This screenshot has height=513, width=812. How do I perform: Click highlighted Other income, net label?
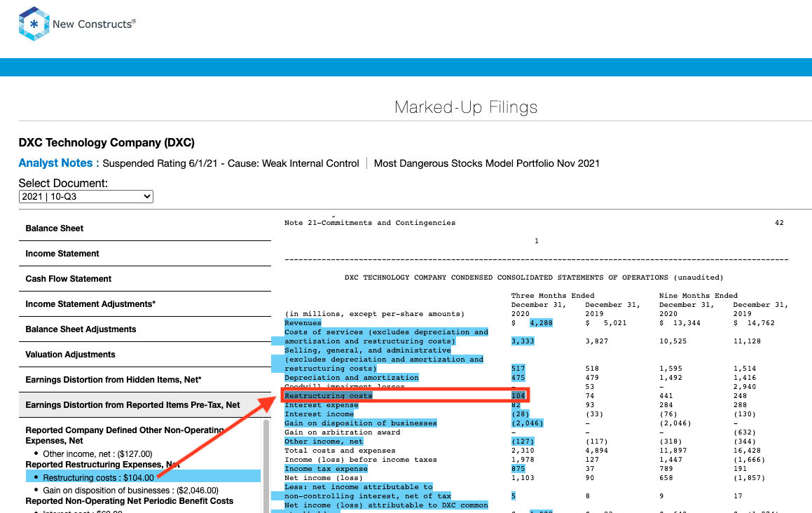click(x=324, y=442)
